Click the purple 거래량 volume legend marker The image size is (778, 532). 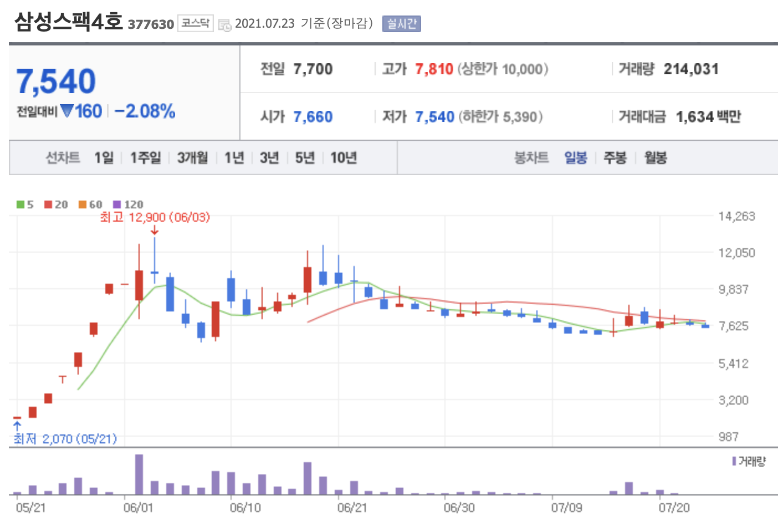tap(734, 461)
